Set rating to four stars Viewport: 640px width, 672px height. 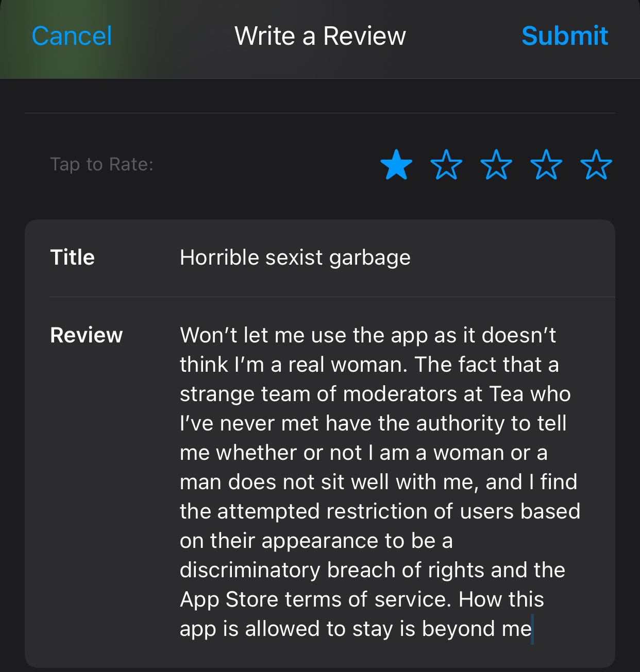click(x=546, y=165)
